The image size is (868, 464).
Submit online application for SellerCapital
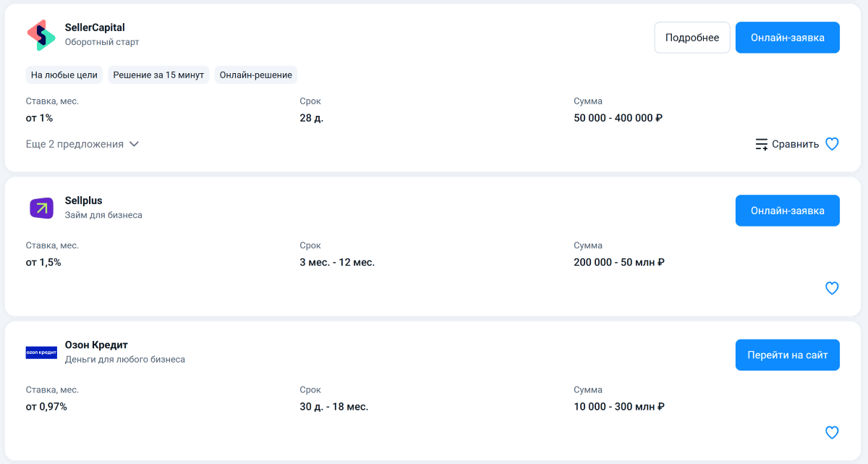tap(787, 38)
